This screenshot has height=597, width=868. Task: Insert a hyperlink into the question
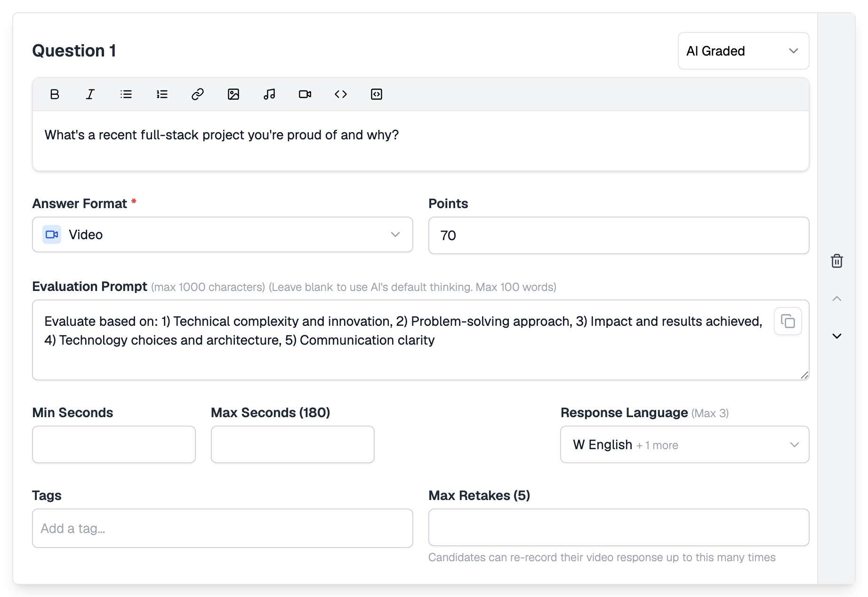pos(198,94)
